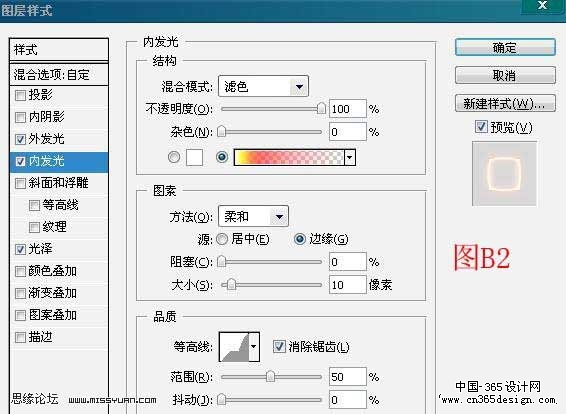
Task: Click the white solid color swatch
Action: tap(194, 157)
